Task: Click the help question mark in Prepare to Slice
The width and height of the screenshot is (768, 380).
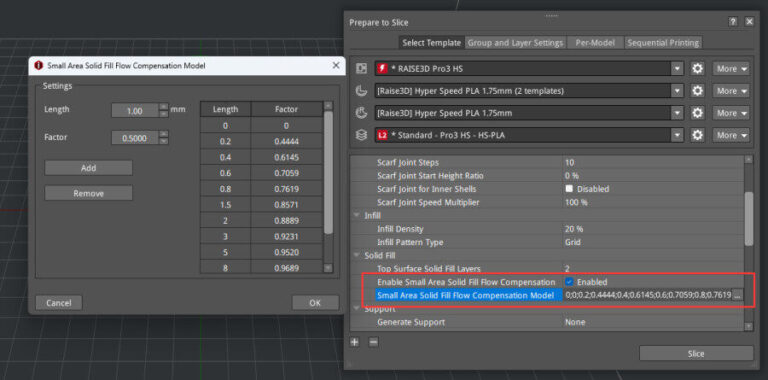Action: tap(733, 22)
